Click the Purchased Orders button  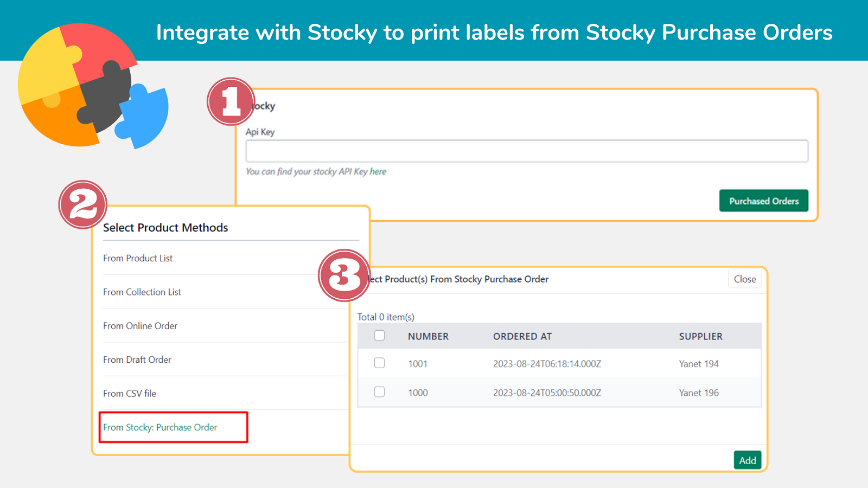(763, 201)
